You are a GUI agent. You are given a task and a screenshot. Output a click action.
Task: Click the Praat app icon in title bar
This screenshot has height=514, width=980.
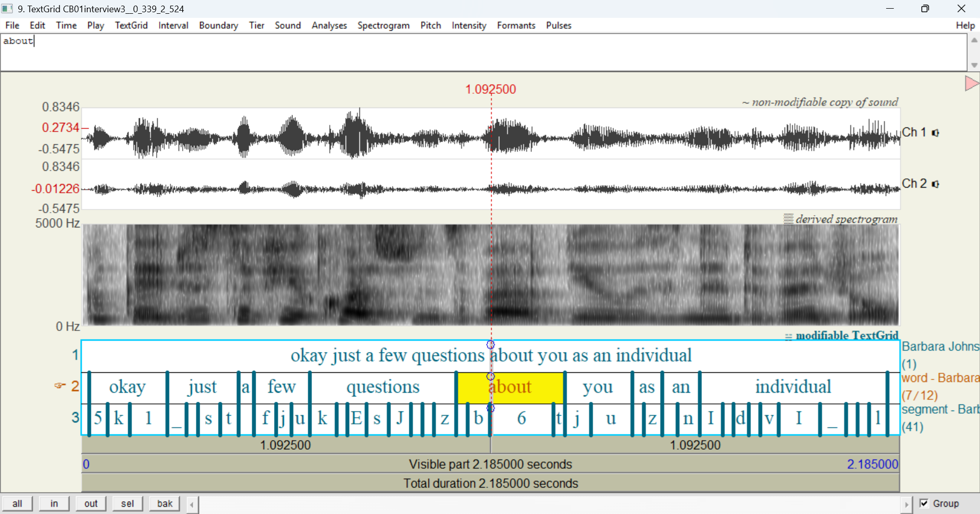[7, 9]
